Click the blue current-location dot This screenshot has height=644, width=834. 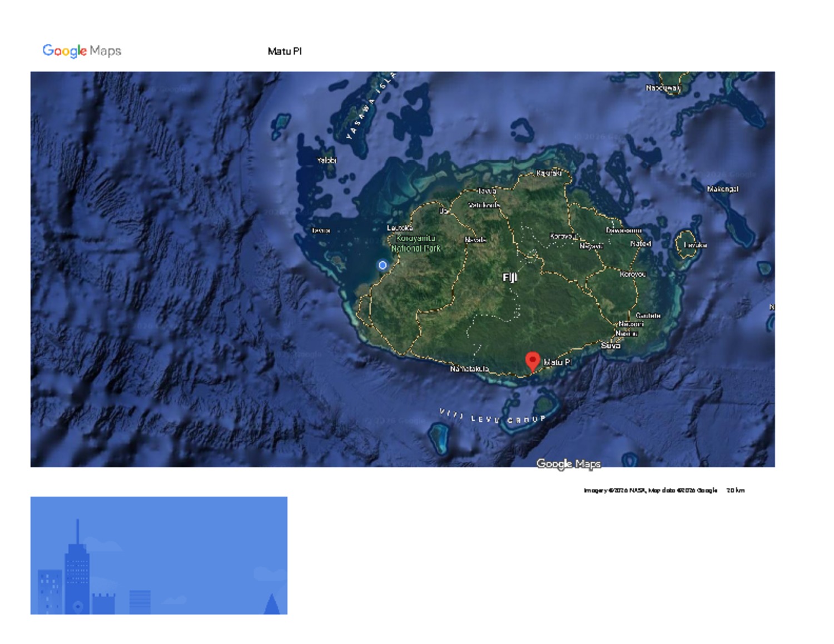383,266
